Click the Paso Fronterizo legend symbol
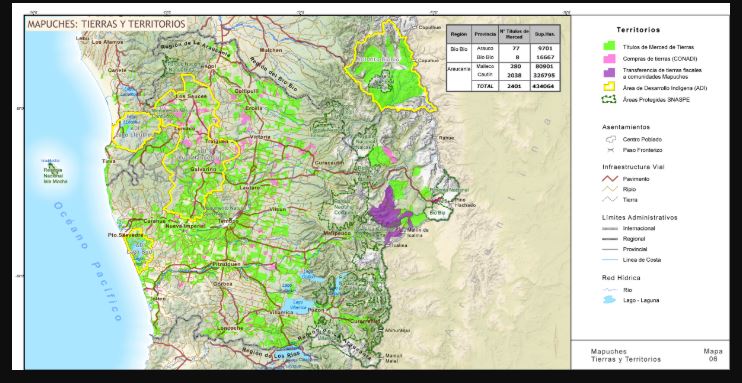This screenshot has width=742, height=383. (x=610, y=150)
